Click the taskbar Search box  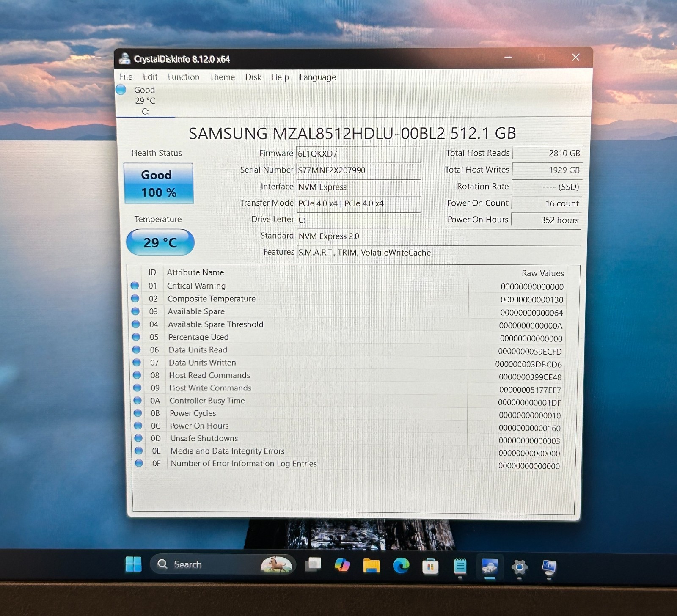(x=223, y=564)
